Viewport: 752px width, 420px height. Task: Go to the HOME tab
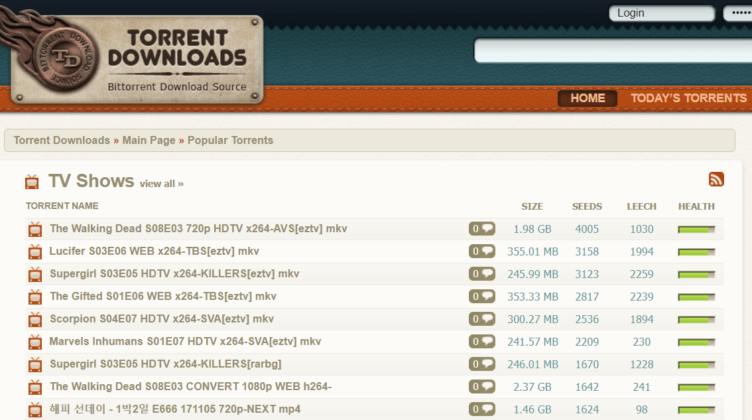pyautogui.click(x=588, y=98)
